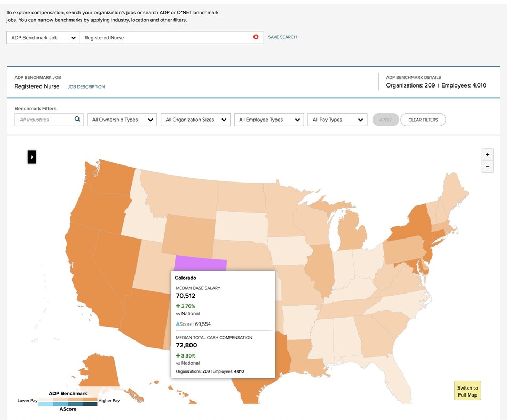Image resolution: width=507 pixels, height=420 pixels.
Task: Expand the All Ownership Types dropdown
Action: (x=122, y=120)
